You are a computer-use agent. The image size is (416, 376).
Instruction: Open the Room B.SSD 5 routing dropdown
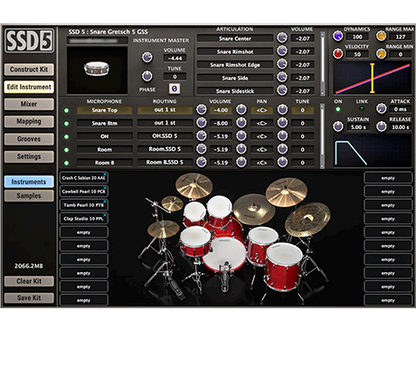click(x=165, y=162)
